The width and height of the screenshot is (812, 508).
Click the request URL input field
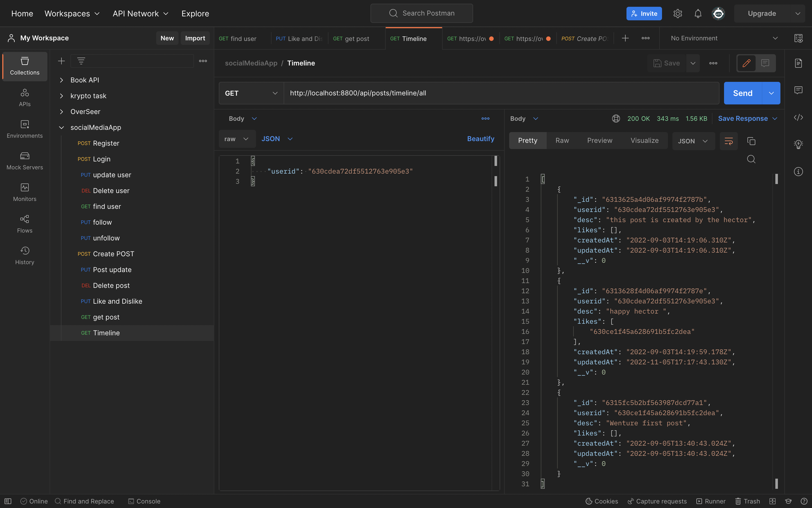[501, 93]
